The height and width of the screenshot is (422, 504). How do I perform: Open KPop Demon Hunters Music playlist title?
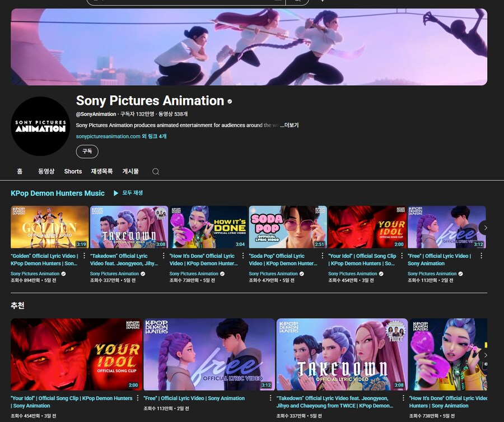pyautogui.click(x=58, y=193)
